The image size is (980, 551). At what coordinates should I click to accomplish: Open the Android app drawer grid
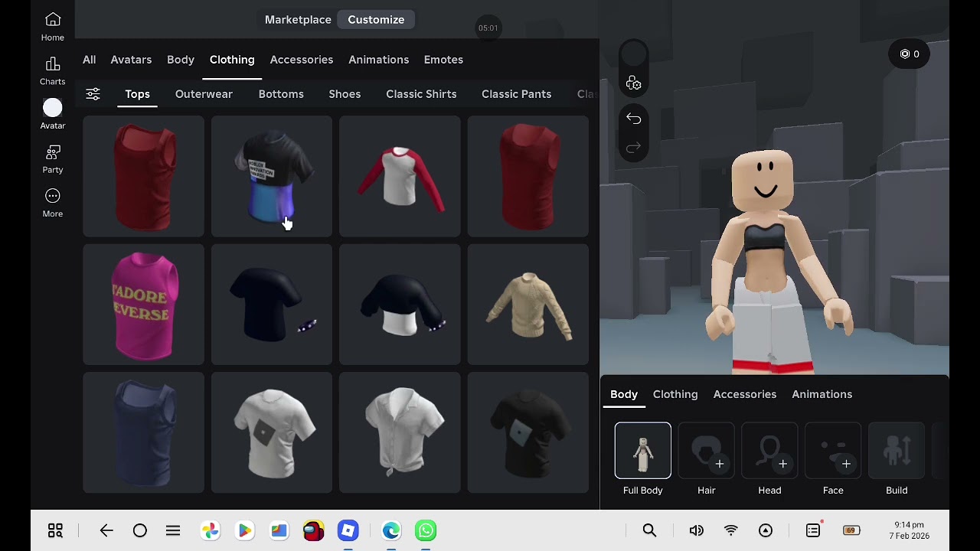point(55,530)
